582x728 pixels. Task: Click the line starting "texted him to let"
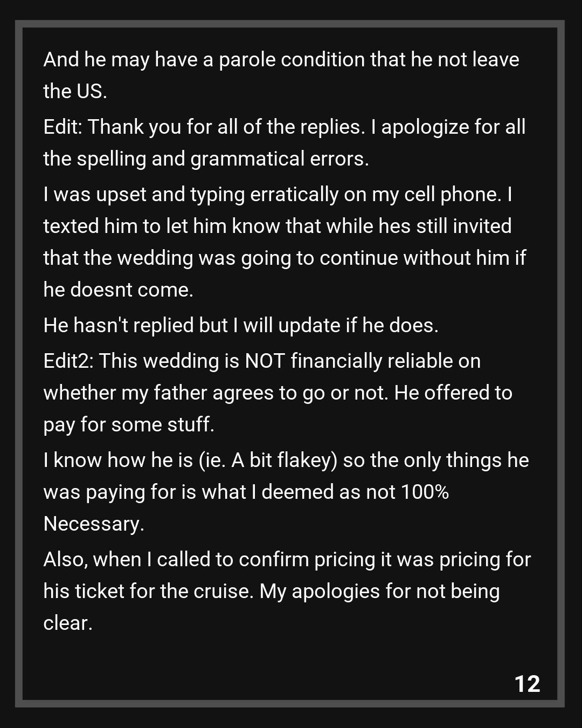[x=277, y=226]
